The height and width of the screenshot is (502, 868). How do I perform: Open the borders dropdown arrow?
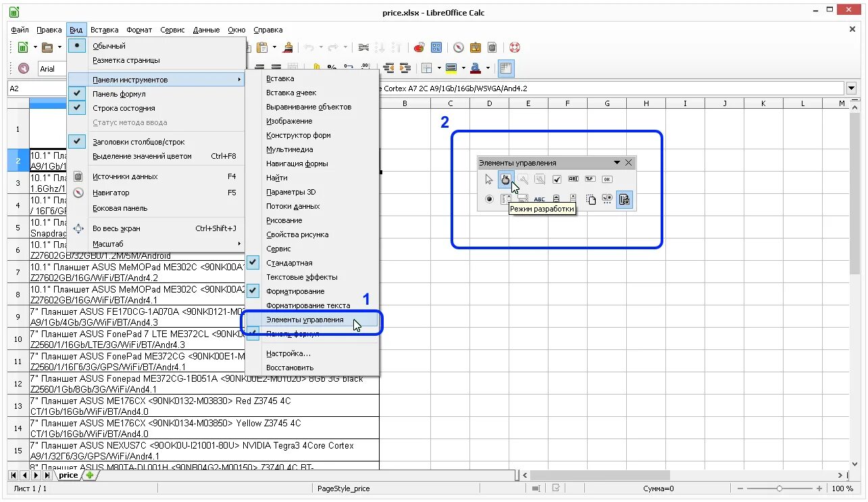(x=439, y=68)
